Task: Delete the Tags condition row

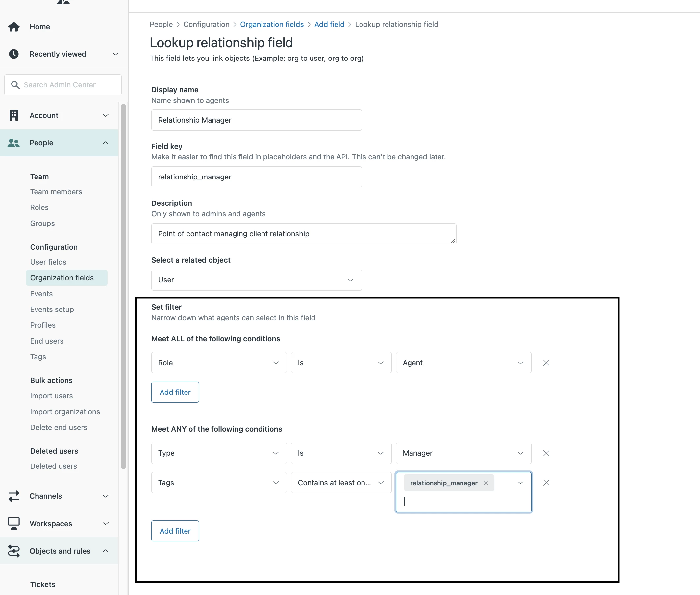Action: pyautogui.click(x=546, y=483)
